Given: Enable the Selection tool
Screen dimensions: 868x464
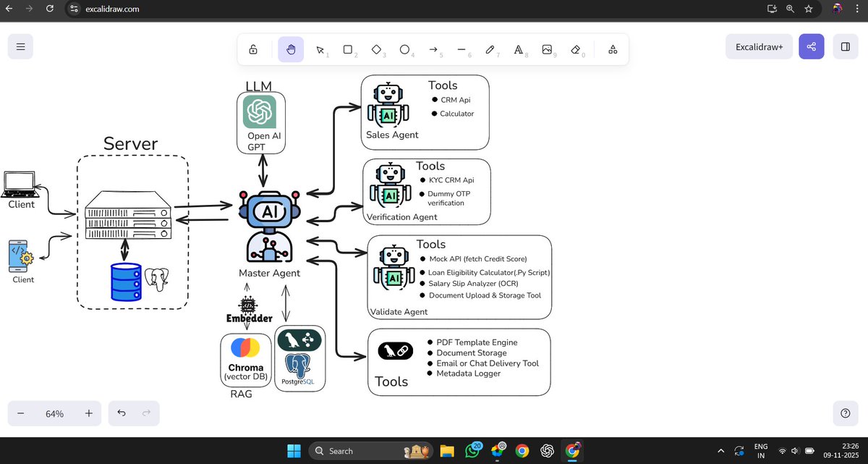Looking at the screenshot, I should coord(320,48).
